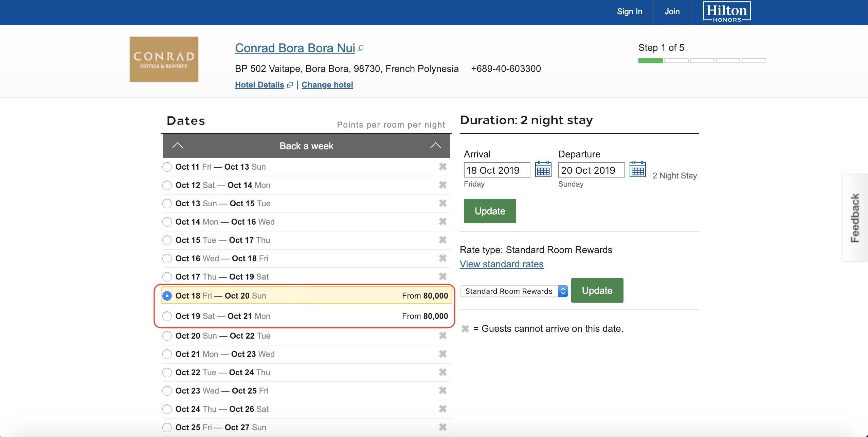868x437 pixels.
Task: Click unavailable X icon for Oct 15 Tue row
Action: point(442,240)
